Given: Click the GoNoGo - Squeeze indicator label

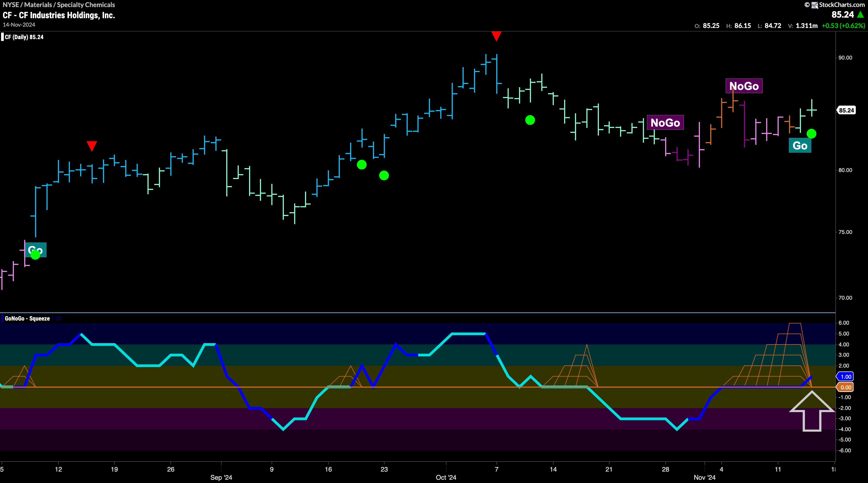Looking at the screenshot, I should 27,319.
